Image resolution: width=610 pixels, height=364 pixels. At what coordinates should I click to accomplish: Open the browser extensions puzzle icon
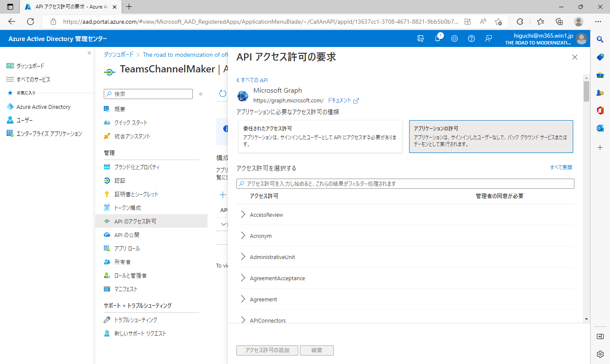pyautogui.click(x=520, y=22)
